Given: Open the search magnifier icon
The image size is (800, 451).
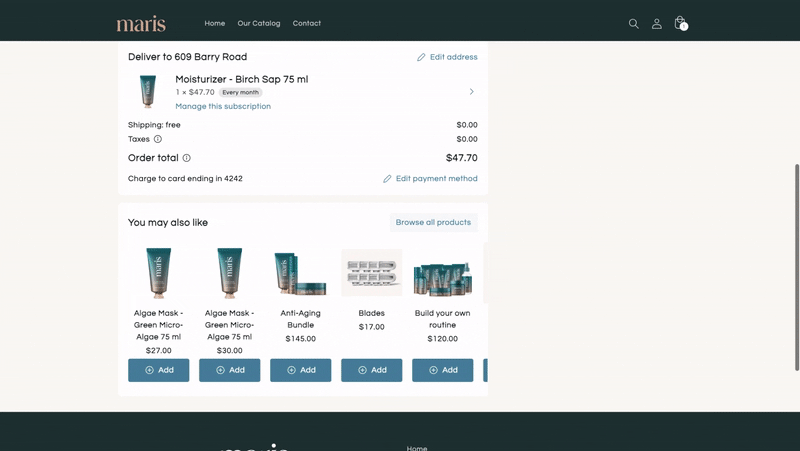Looking at the screenshot, I should [x=633, y=23].
